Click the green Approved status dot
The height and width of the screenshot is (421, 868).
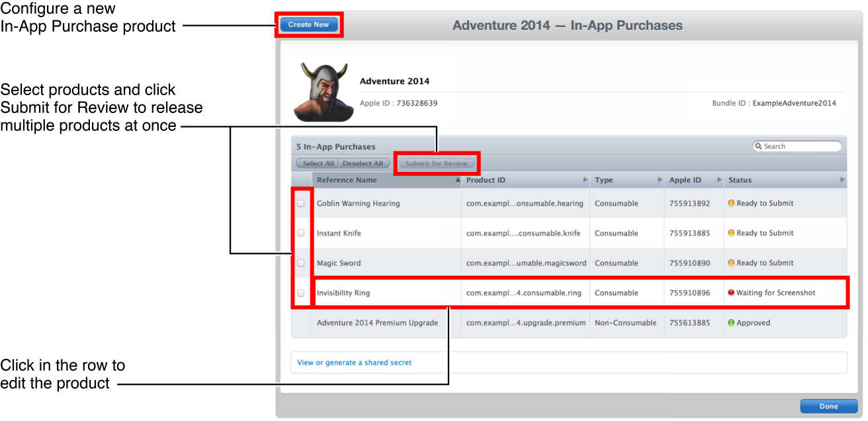tap(731, 323)
